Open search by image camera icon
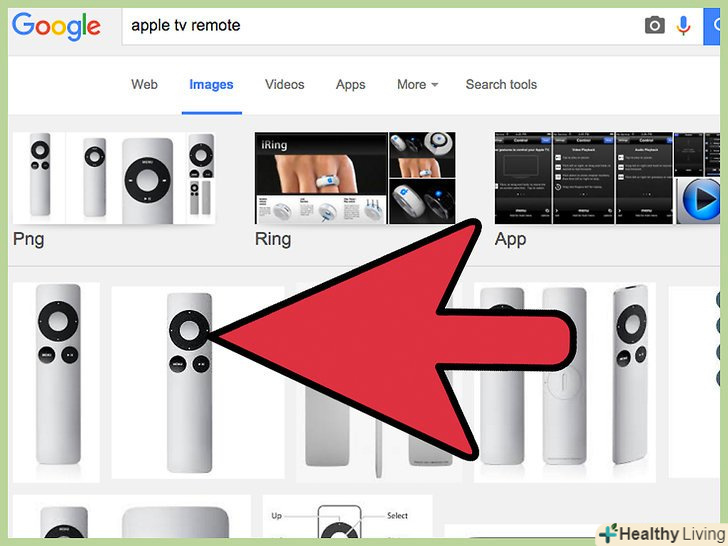 [x=655, y=25]
